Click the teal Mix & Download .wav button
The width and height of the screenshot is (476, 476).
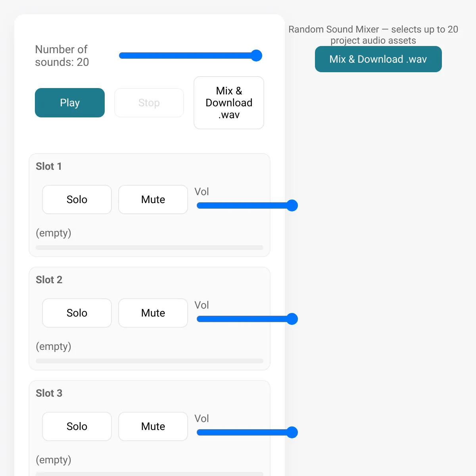(x=378, y=59)
